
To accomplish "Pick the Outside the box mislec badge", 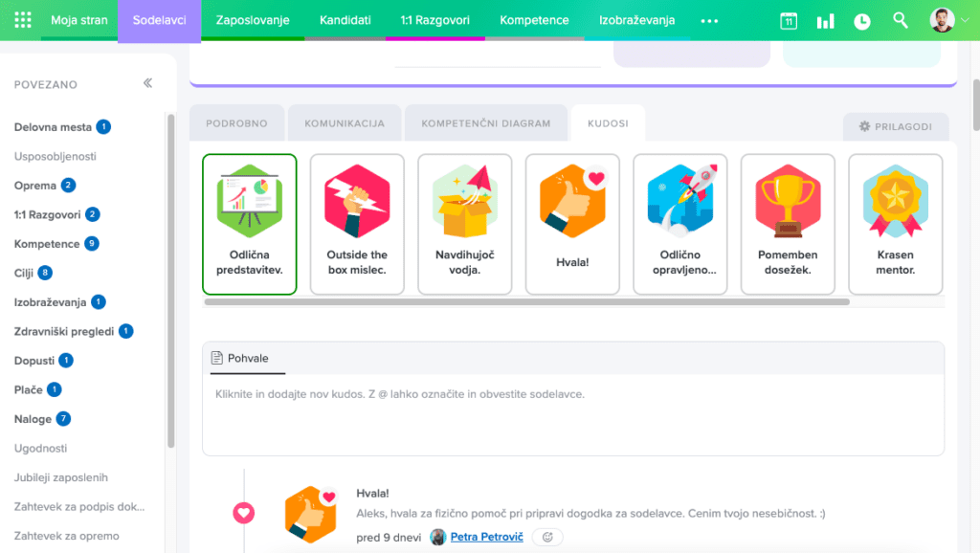I will (357, 224).
